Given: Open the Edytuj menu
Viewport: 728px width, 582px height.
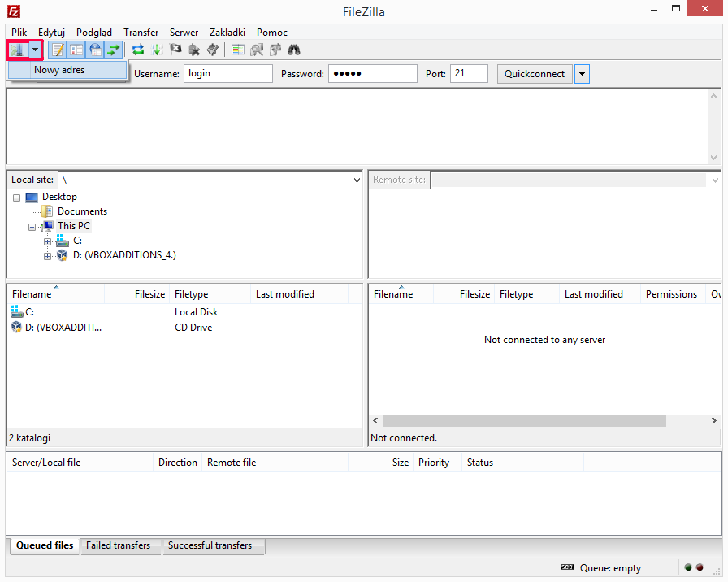Looking at the screenshot, I should [x=51, y=33].
